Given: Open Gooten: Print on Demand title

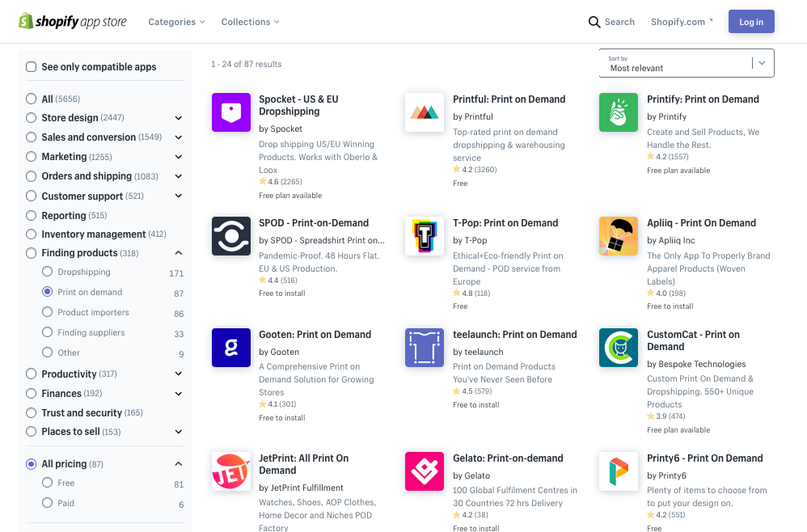Looking at the screenshot, I should pos(315,335).
